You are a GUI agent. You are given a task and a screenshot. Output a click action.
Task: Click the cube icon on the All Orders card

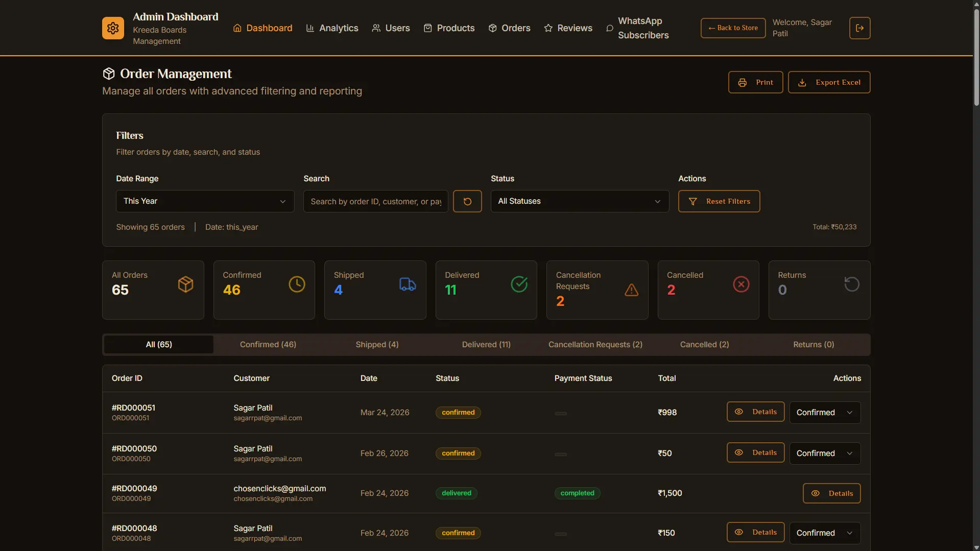[x=185, y=284]
